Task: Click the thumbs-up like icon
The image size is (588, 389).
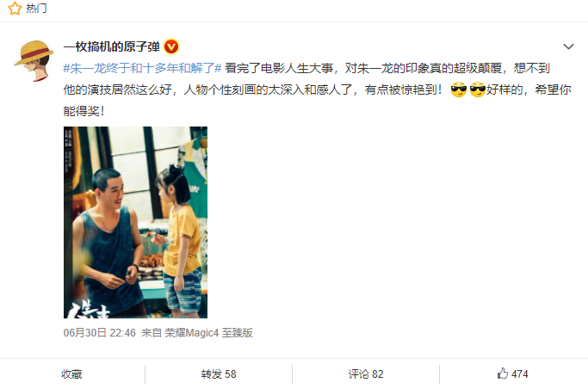Action: pyautogui.click(x=503, y=374)
